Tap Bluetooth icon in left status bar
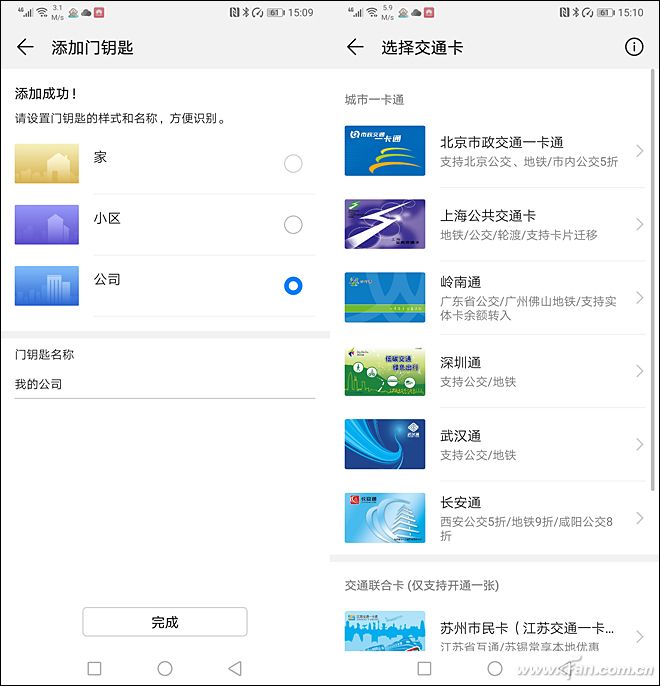 point(246,13)
